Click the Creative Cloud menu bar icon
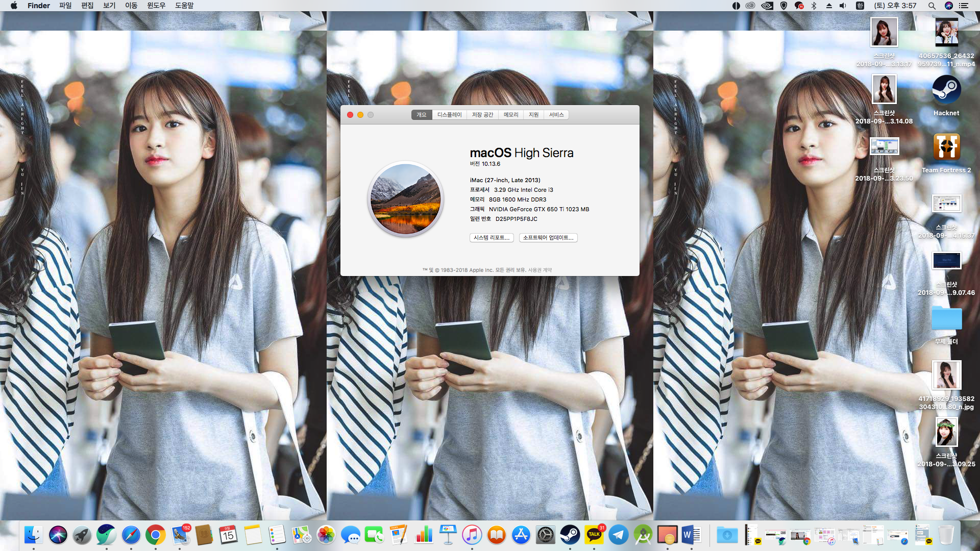 point(750,6)
